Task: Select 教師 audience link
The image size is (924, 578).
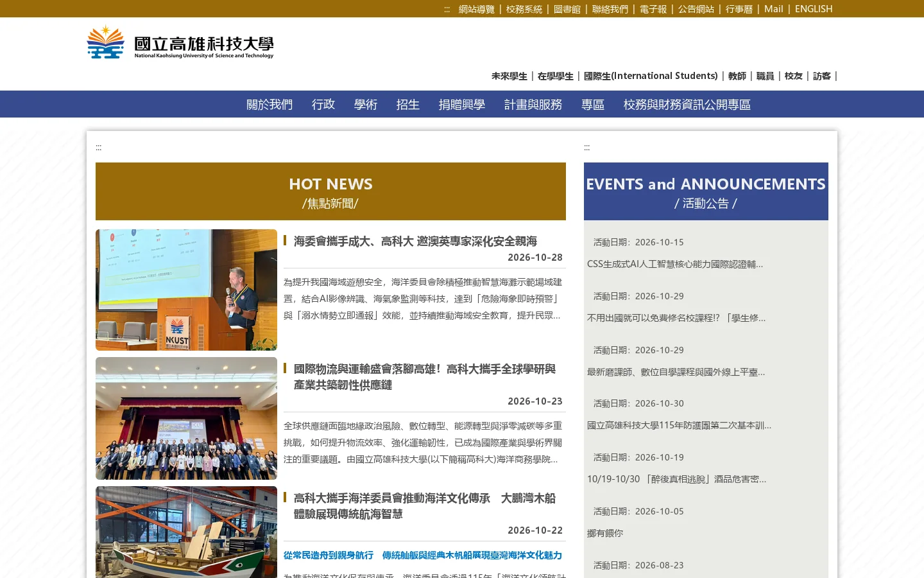Action: point(737,76)
